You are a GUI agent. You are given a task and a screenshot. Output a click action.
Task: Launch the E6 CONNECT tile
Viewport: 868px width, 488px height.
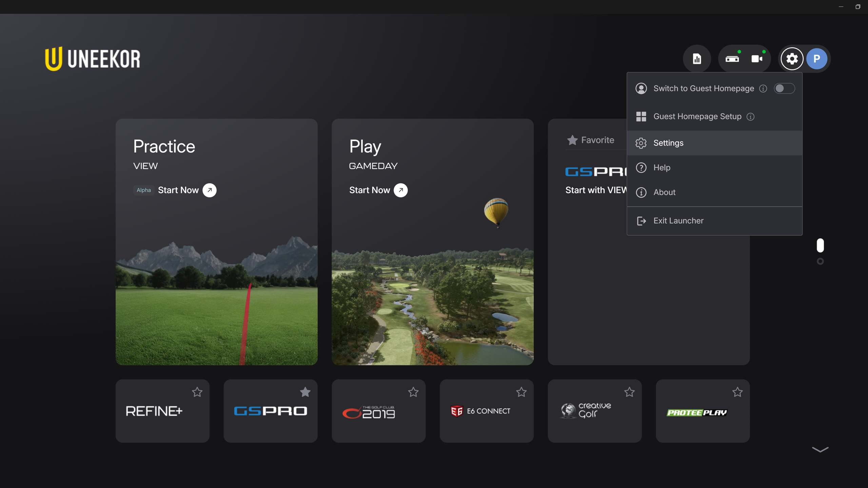pos(487,411)
